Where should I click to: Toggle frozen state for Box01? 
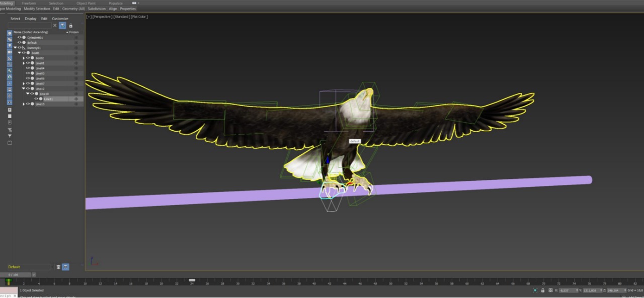pyautogui.click(x=76, y=53)
